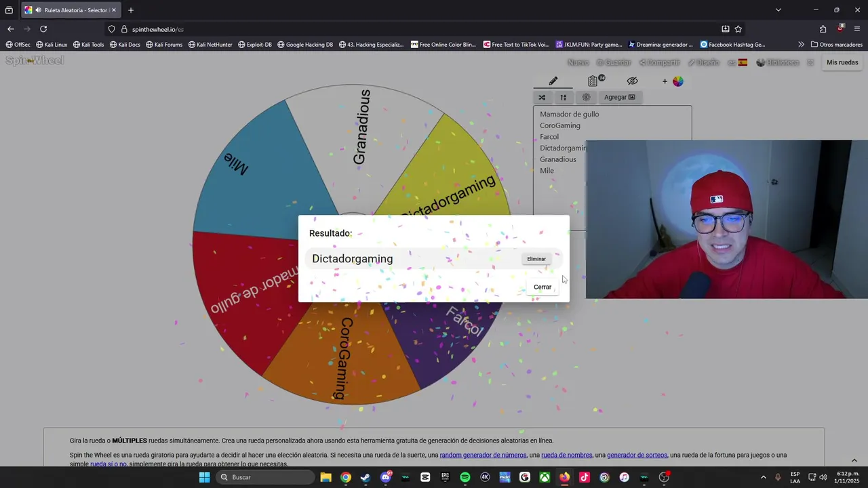Toggle fullscreen icon next to Biblioteca
This screenshot has height=488, width=868.
point(810,62)
